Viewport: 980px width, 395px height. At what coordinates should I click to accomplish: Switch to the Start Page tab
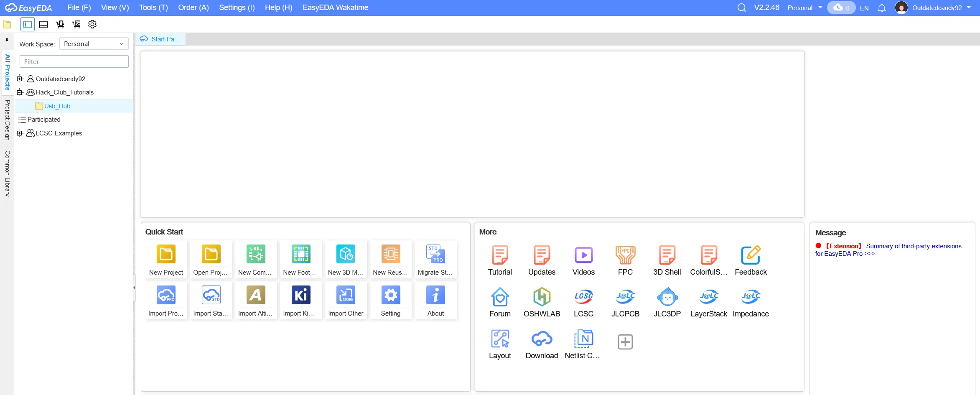(x=160, y=39)
